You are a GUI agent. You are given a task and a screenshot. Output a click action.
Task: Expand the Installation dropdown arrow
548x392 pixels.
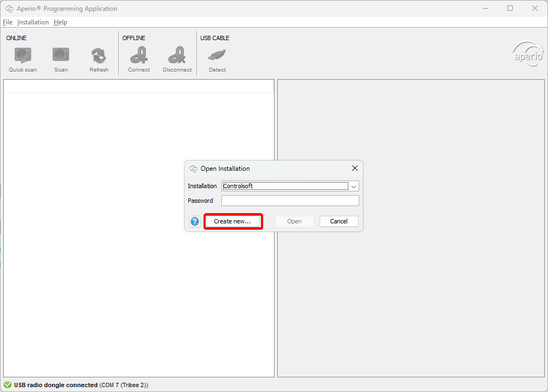tap(354, 186)
